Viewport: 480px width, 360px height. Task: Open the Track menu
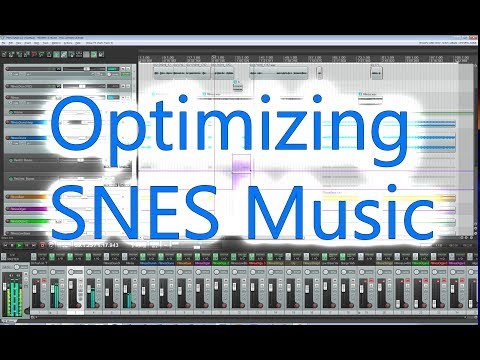(45, 43)
